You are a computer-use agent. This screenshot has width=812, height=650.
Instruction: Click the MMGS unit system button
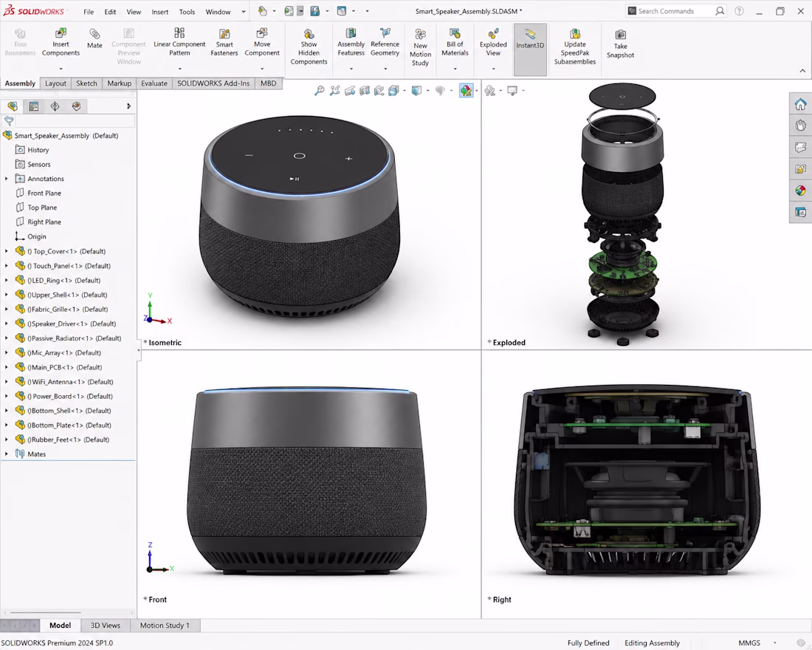(749, 643)
